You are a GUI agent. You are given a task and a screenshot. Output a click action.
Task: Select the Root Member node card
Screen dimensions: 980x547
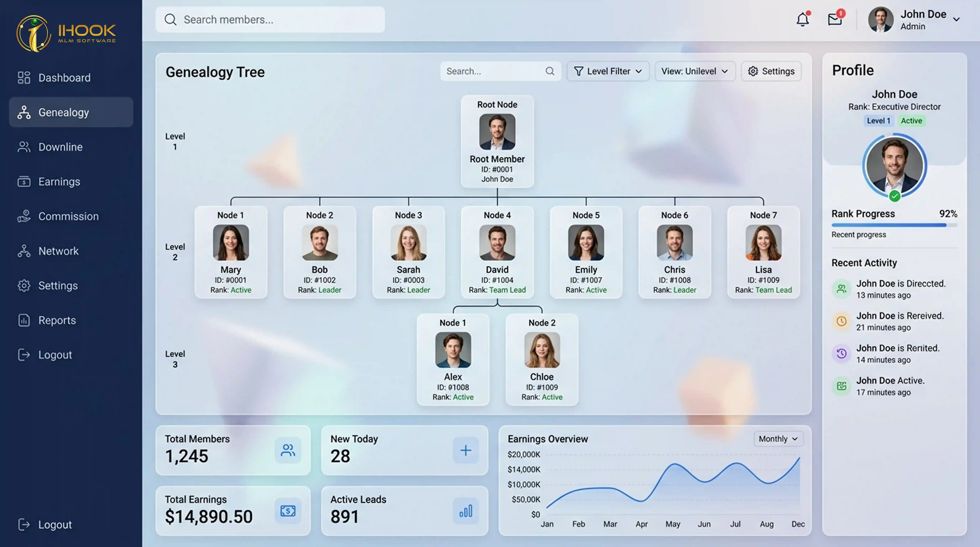pyautogui.click(x=497, y=142)
